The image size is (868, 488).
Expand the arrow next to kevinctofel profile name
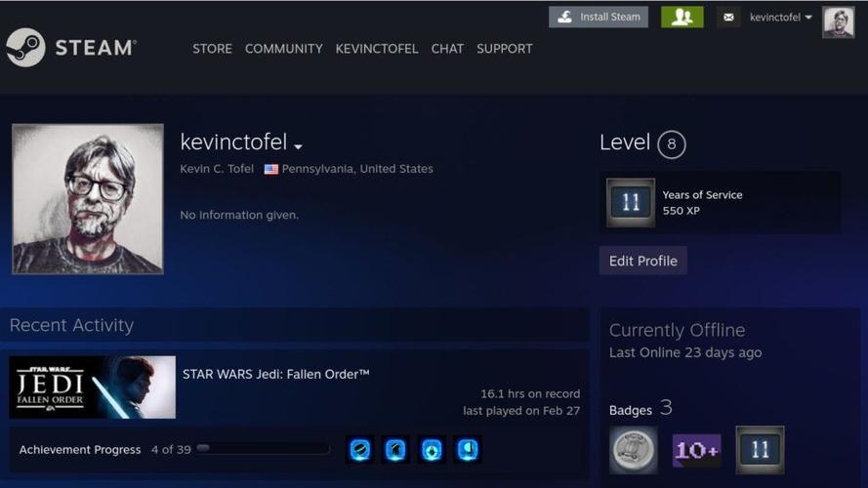tap(299, 146)
